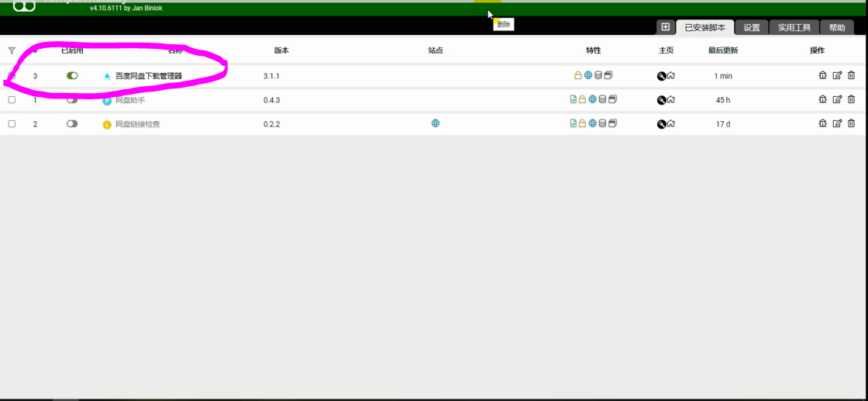Open the 设置 tab
Viewport: 868px width, 401px height.
[752, 28]
